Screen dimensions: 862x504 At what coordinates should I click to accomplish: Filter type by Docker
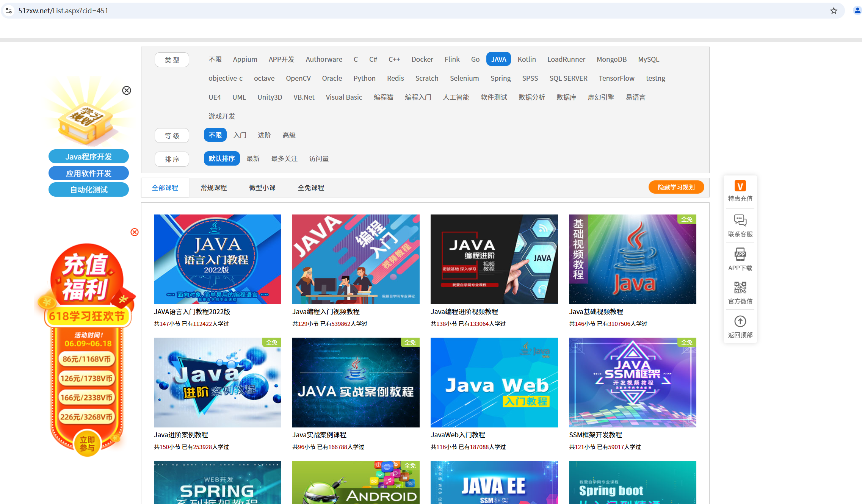(422, 59)
